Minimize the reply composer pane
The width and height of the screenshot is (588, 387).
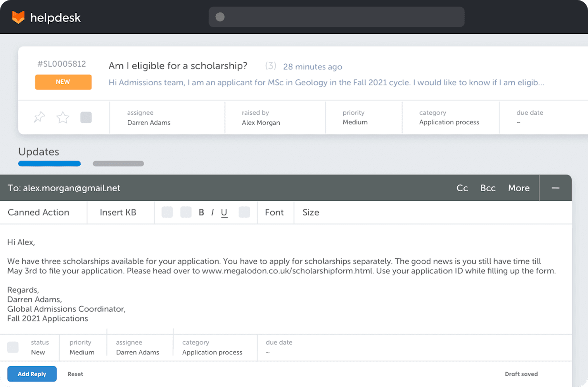pos(555,188)
